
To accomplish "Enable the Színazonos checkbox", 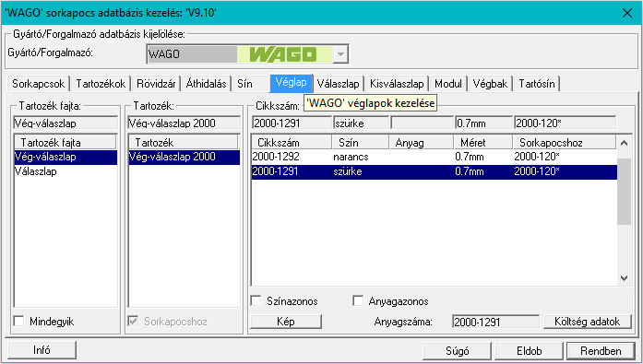I will (x=256, y=301).
